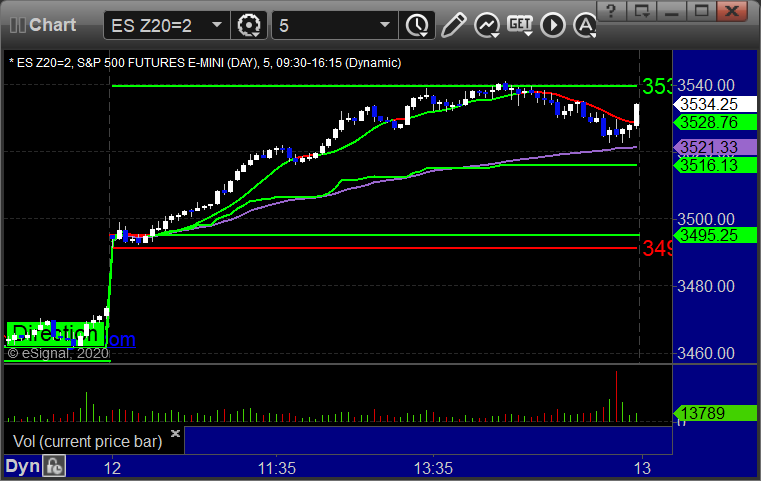Click date label 12 on time axis
The width and height of the screenshot is (761, 481).
coord(112,468)
